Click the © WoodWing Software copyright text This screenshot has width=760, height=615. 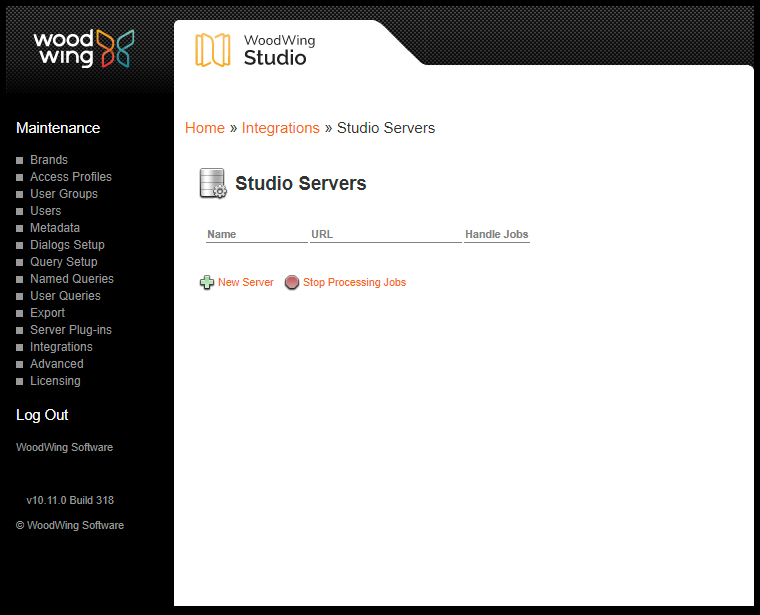point(70,525)
